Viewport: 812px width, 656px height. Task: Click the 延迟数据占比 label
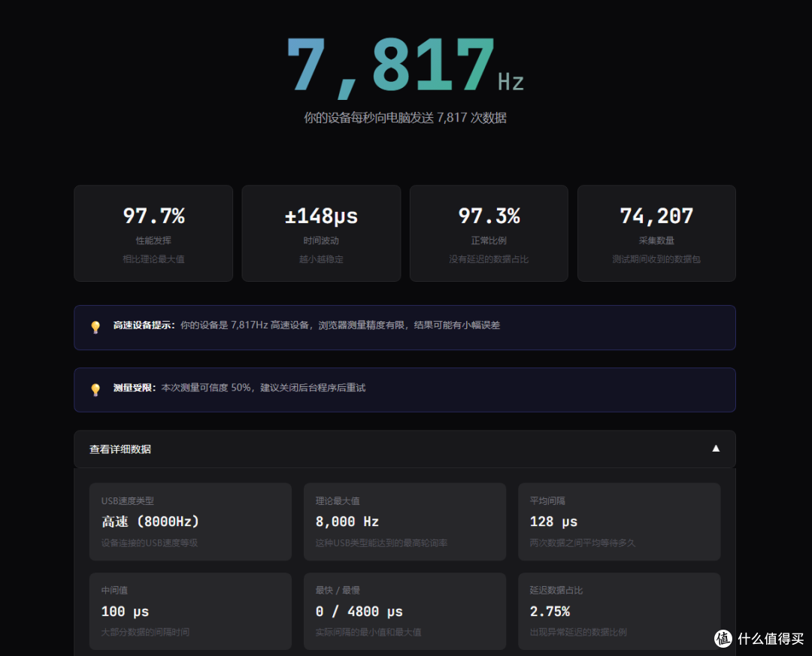pos(556,590)
